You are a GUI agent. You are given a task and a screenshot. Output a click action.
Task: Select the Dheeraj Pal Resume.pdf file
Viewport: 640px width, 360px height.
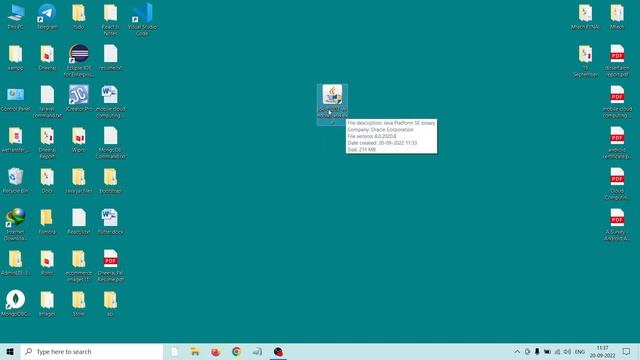click(110, 265)
